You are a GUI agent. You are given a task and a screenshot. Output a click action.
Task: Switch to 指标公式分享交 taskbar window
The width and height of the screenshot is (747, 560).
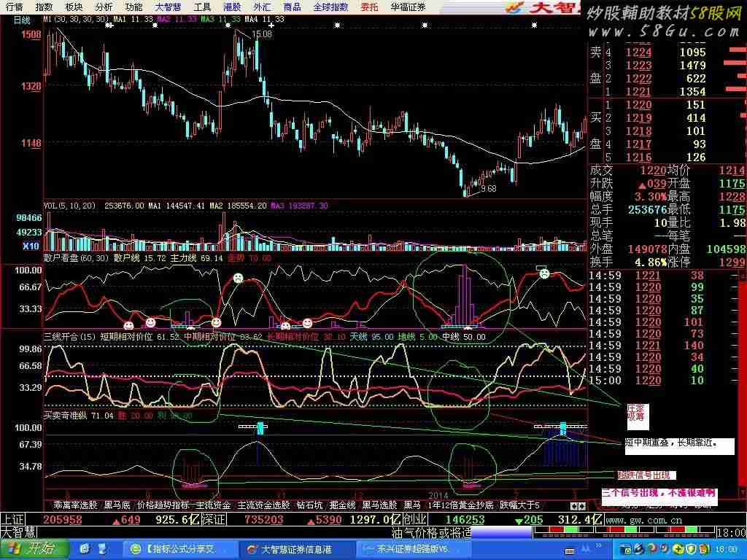point(179,550)
